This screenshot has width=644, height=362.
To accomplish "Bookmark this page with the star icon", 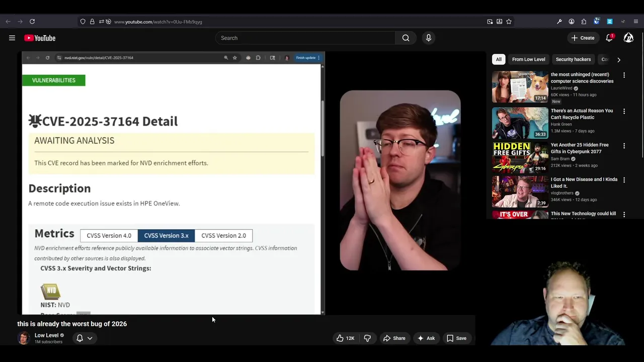I will [509, 22].
